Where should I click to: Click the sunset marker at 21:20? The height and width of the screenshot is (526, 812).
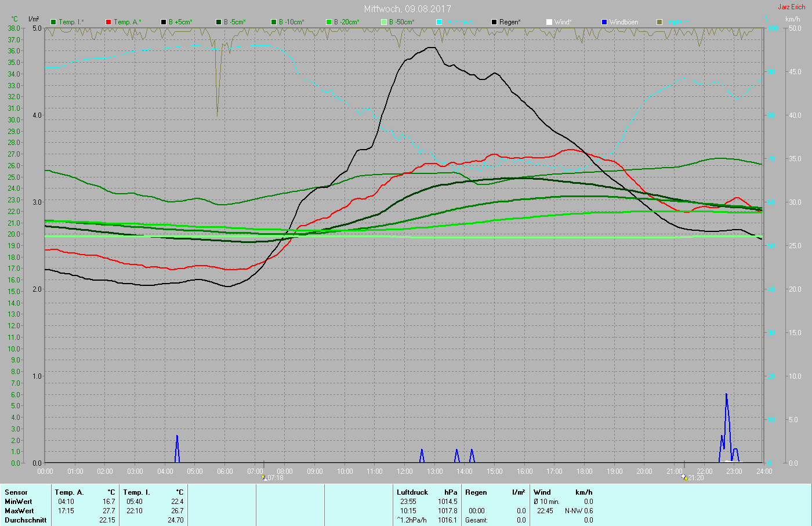point(685,478)
